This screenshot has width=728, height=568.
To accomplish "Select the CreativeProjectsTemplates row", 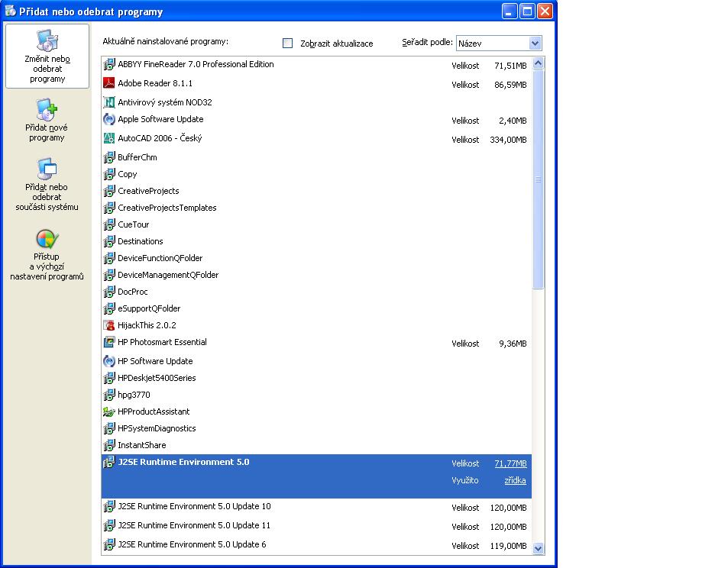I will pos(317,208).
